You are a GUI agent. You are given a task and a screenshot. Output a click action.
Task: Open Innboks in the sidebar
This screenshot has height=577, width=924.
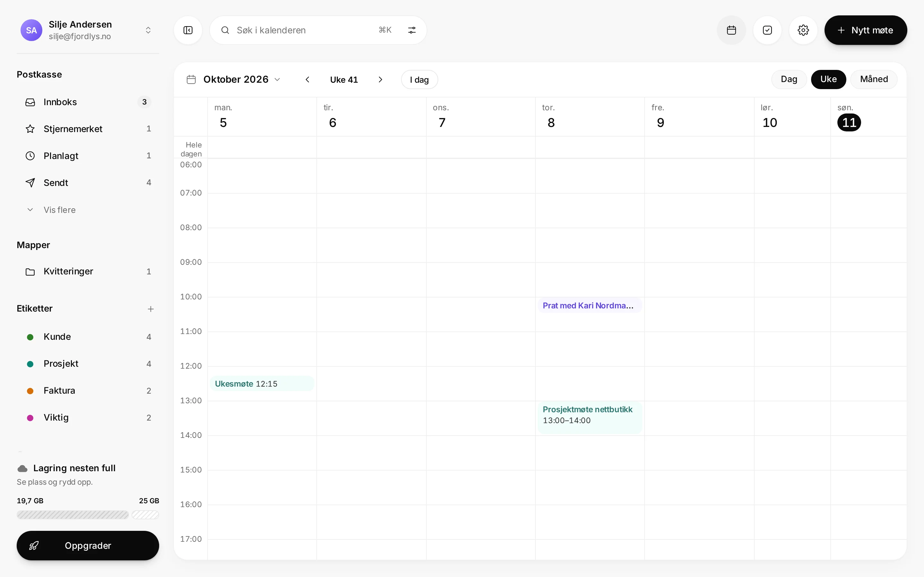click(x=88, y=102)
